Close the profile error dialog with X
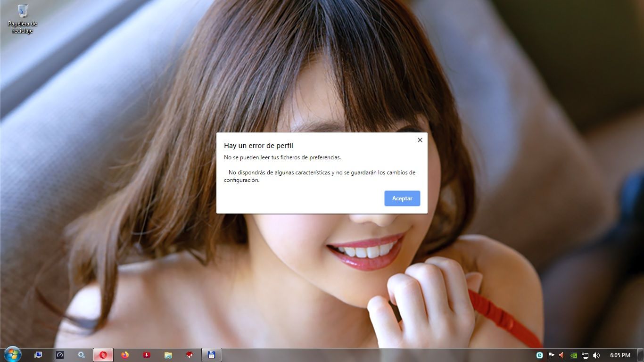The height and width of the screenshot is (362, 644). [x=420, y=140]
